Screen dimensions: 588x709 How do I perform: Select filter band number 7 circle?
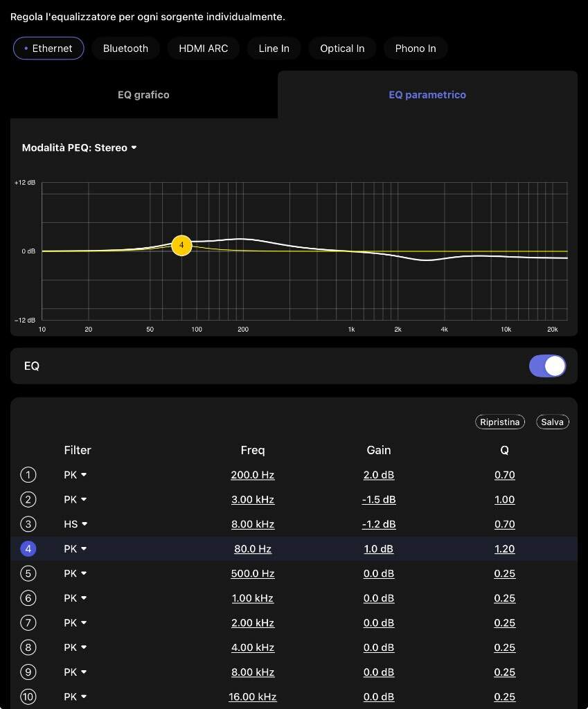(28, 622)
